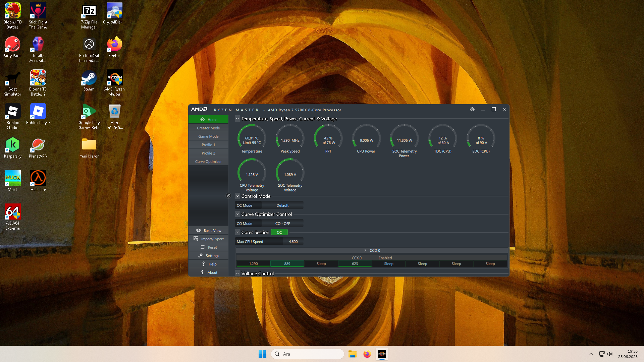
Task: Select 'Bu fotoğraf hakkında' desktop icon
Action: pos(89,49)
